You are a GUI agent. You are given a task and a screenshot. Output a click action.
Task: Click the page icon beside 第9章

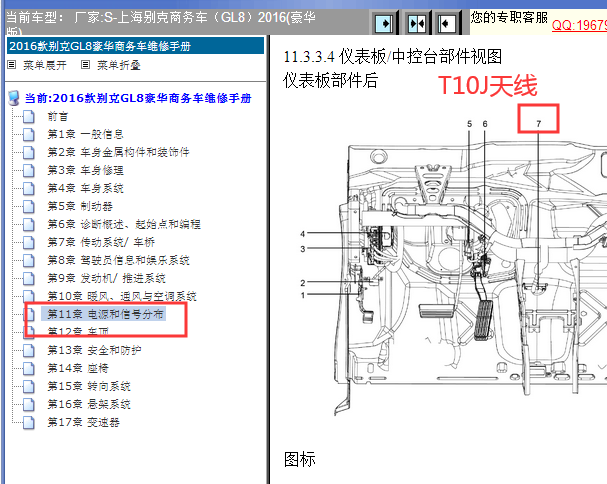[x=29, y=278]
